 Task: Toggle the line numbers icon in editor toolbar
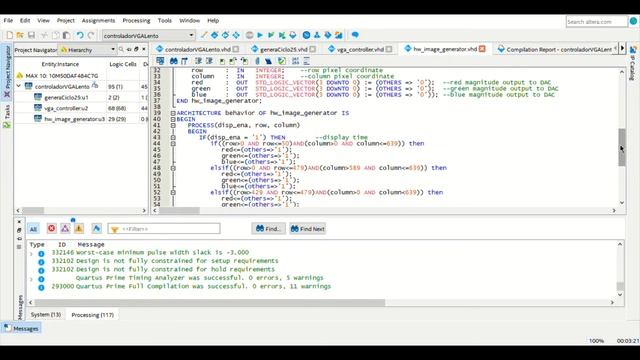click(296, 61)
